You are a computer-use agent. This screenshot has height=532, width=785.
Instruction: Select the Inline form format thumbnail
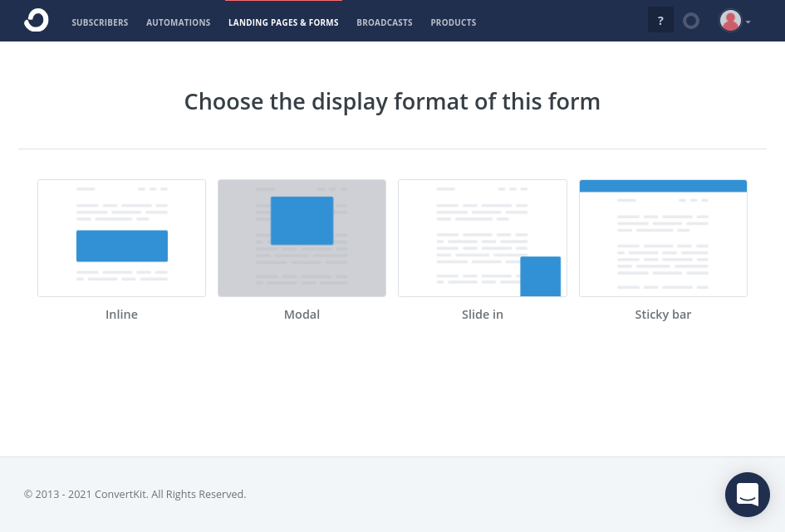click(121, 238)
